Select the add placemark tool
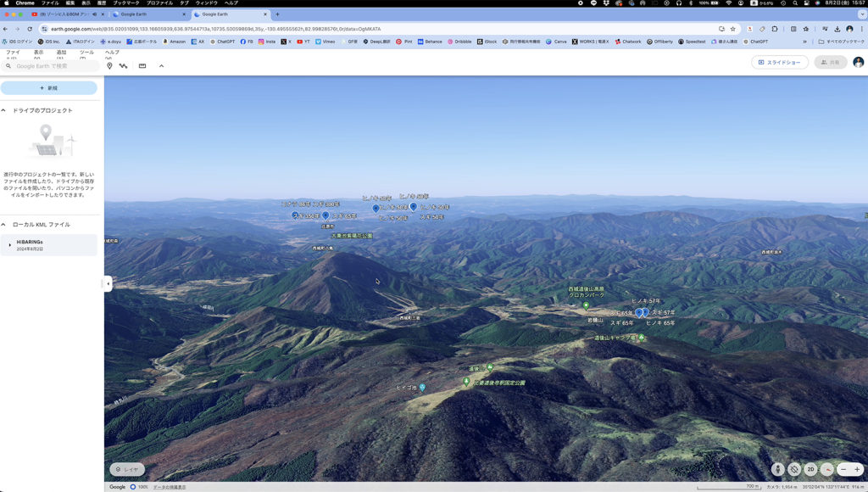 109,66
